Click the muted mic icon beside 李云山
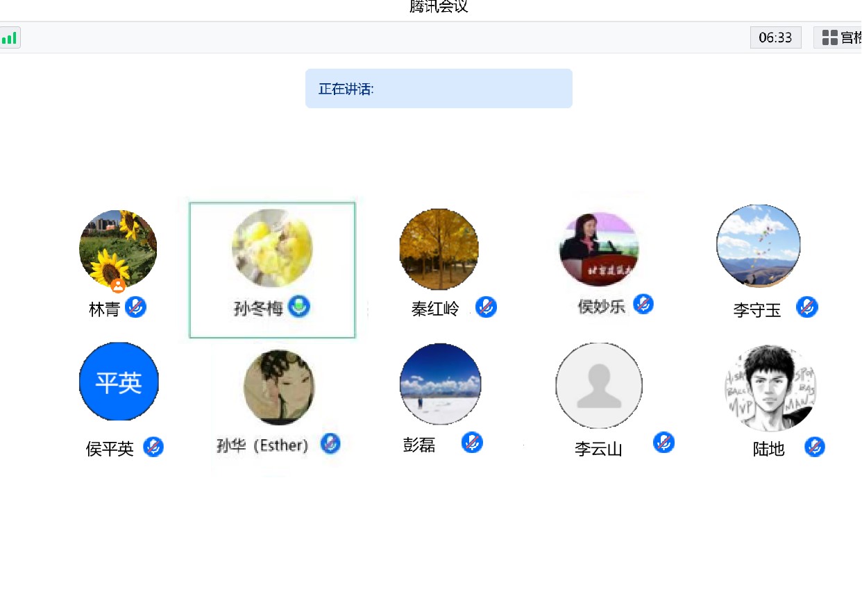The image size is (862, 616). [664, 443]
